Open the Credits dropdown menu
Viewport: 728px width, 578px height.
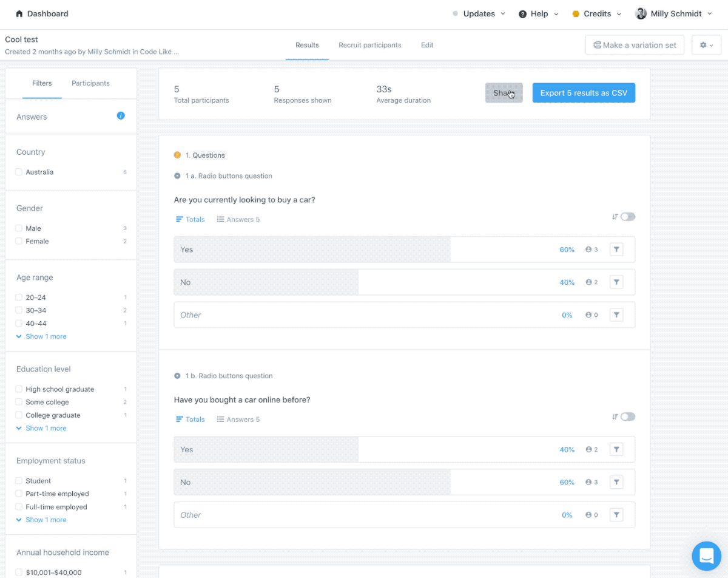(x=597, y=13)
